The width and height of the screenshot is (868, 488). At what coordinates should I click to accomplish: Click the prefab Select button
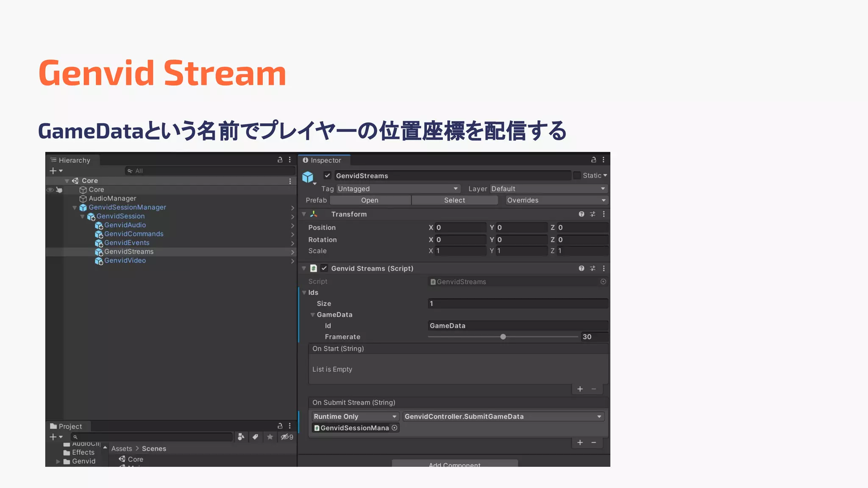[x=455, y=200]
